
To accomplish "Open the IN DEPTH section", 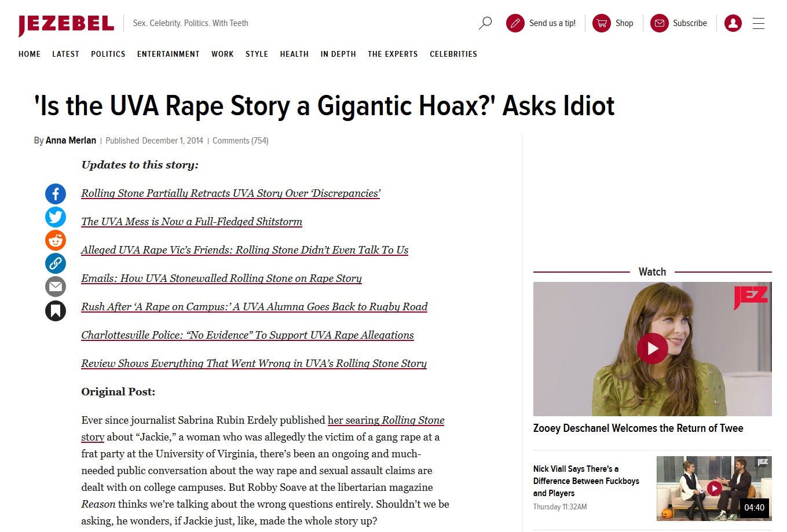I will (338, 54).
